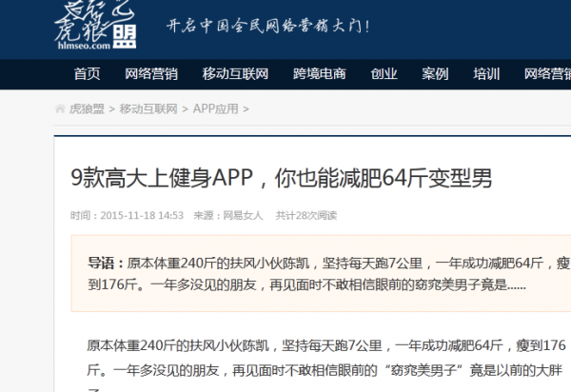Click the home icon in the breadcrumb
Image resolution: width=571 pixels, height=392 pixels.
tap(61, 109)
